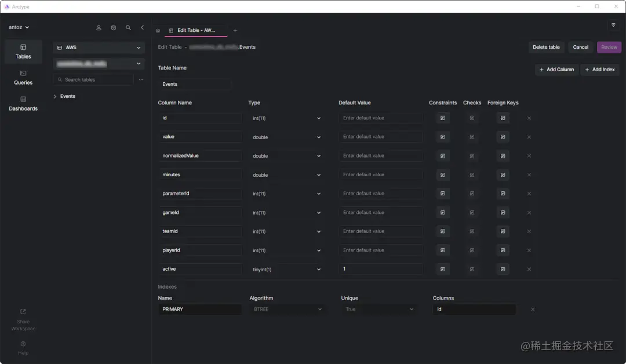Image resolution: width=626 pixels, height=364 pixels.
Task: Click default value field for teamId column
Action: pyautogui.click(x=380, y=231)
